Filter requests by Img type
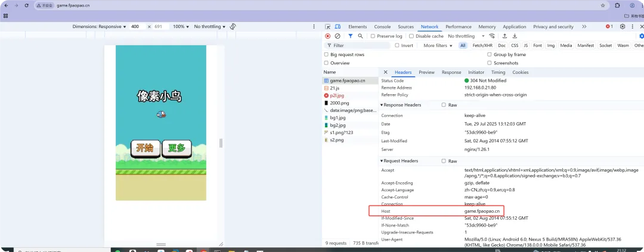The height and width of the screenshot is (252, 644). point(551,45)
